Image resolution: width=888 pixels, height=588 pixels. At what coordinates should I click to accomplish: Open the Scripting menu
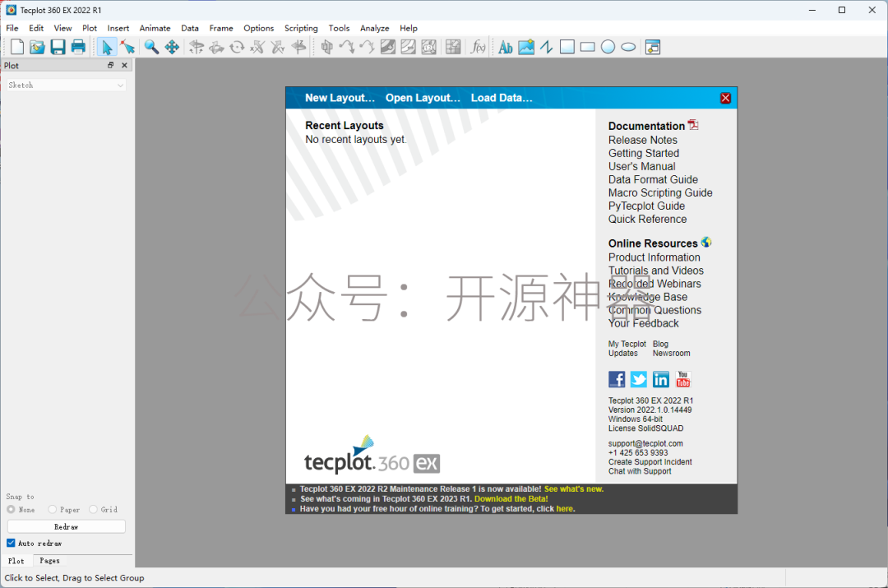click(x=301, y=28)
